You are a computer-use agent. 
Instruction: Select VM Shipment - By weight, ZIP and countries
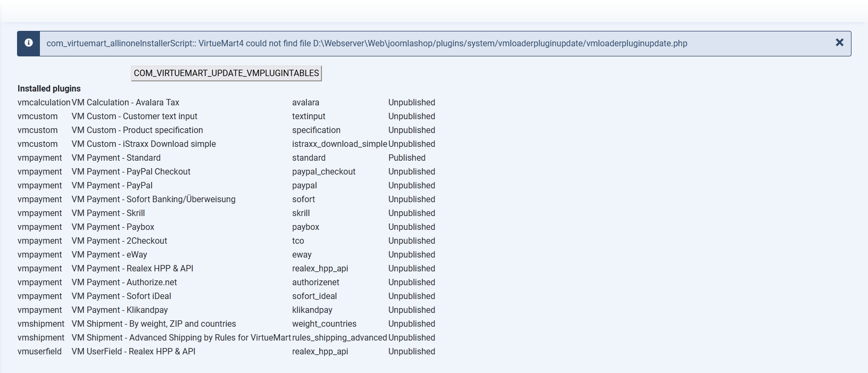click(153, 324)
